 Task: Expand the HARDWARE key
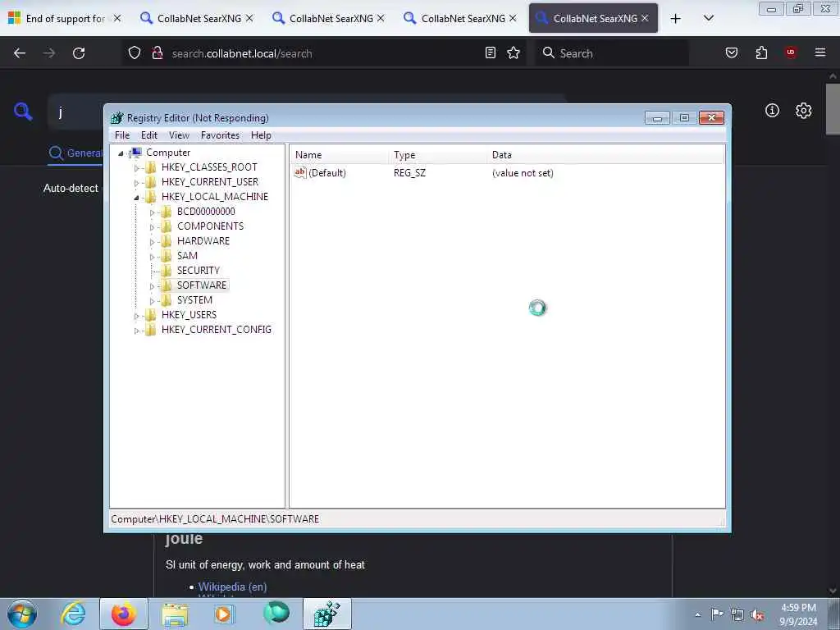[152, 242]
